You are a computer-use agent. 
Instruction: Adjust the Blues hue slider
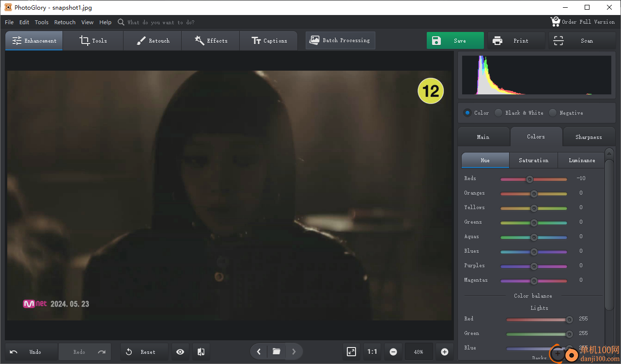(533, 252)
